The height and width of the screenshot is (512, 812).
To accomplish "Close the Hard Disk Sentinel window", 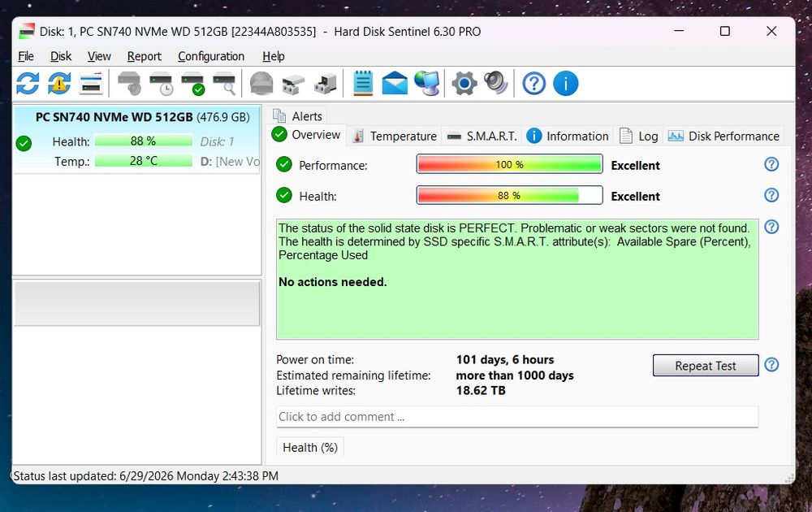I will point(771,31).
